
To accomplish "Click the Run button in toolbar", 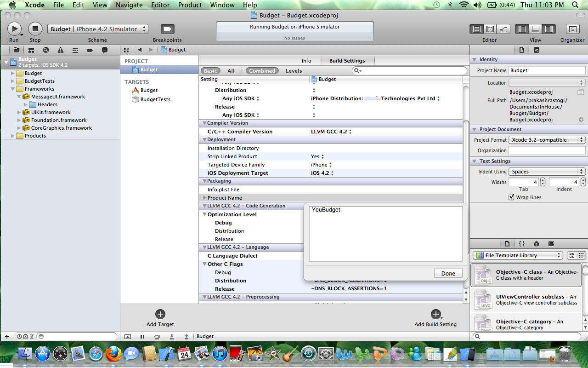I will tap(15, 29).
